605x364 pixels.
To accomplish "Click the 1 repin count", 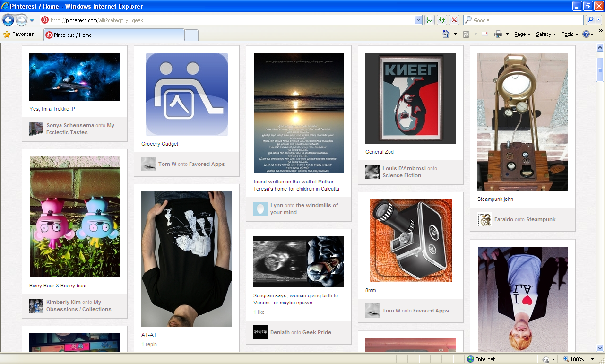I will click(x=149, y=344).
